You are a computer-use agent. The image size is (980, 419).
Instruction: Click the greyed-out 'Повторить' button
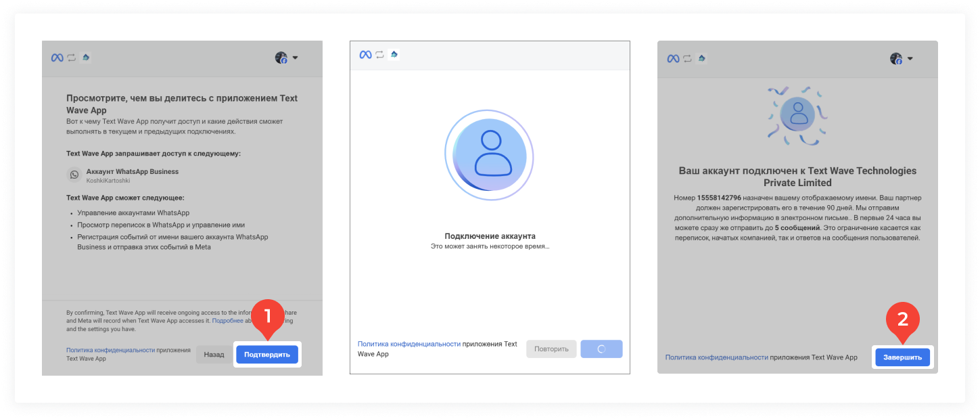(551, 349)
